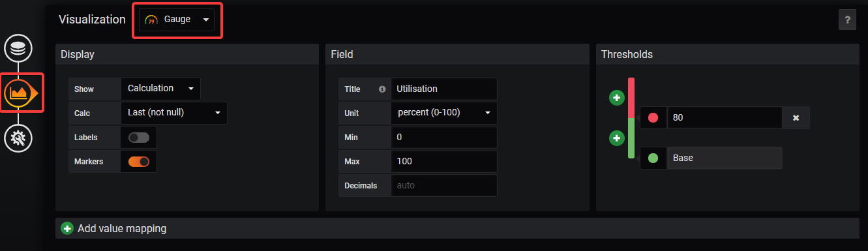
Task: Click the Add value mapping text
Action: tap(122, 228)
